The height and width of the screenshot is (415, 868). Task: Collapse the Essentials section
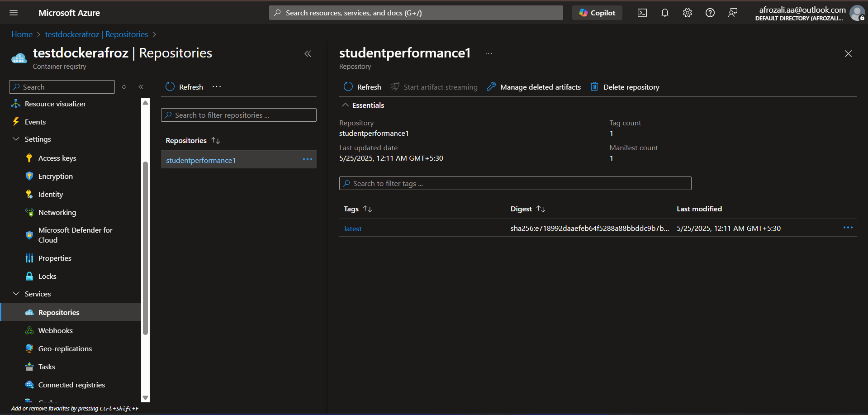346,105
